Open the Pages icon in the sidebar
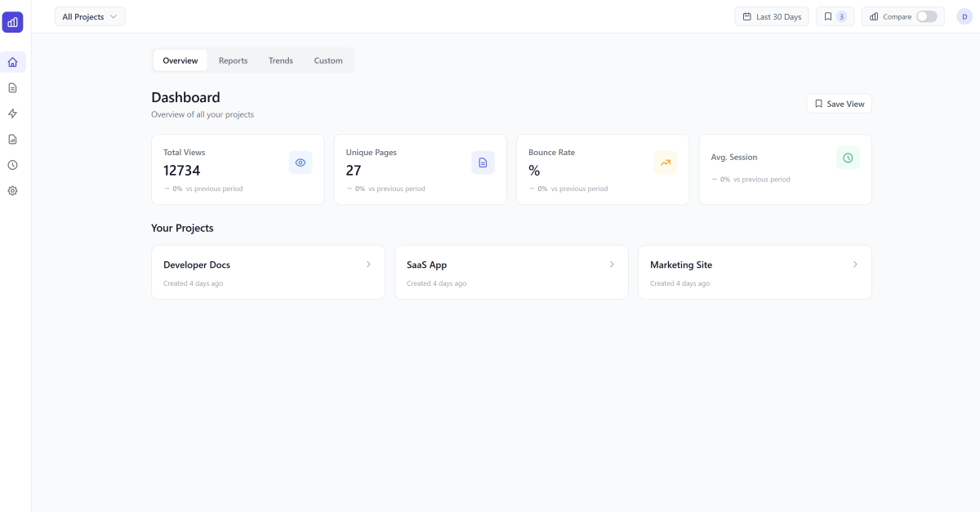This screenshot has width=980, height=512. click(x=12, y=87)
